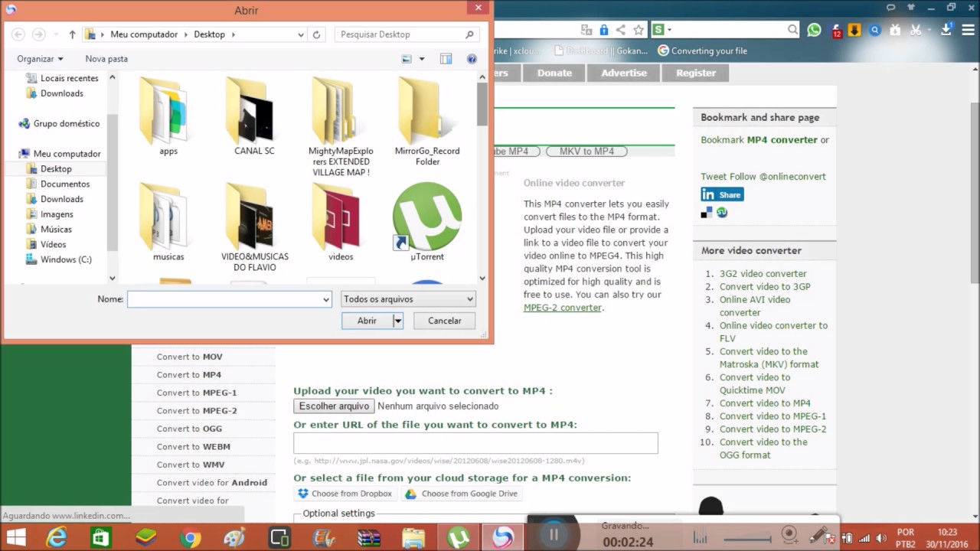The height and width of the screenshot is (551, 980).
Task: Open the Advertise tab on the website
Action: coord(624,73)
